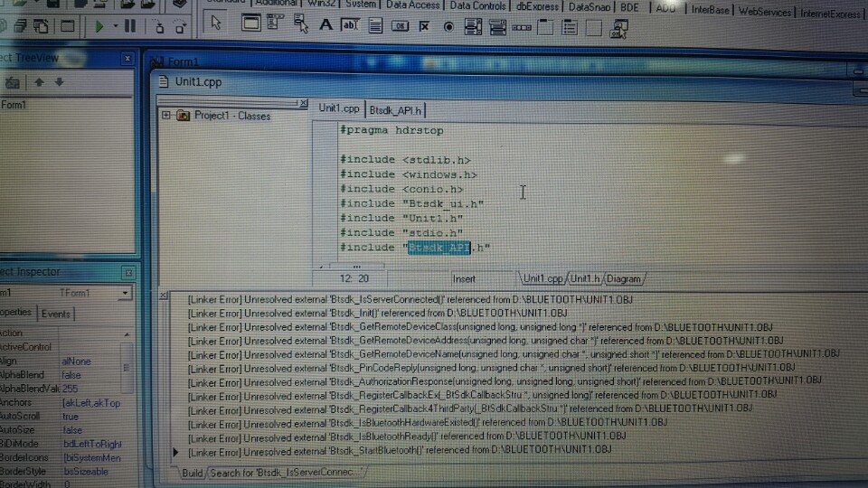Image resolution: width=868 pixels, height=488 pixels.
Task: Select the CheckBox component in palette
Action: [x=424, y=26]
